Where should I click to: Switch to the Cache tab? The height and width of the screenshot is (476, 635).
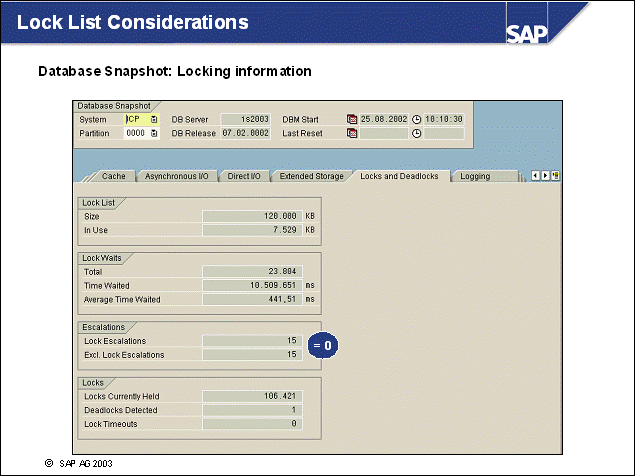tap(114, 176)
